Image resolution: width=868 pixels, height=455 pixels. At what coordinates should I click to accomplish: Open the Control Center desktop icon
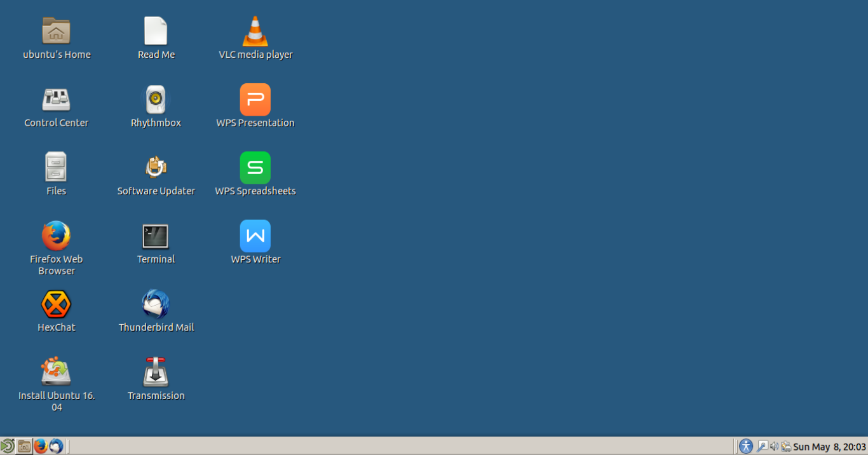(56, 99)
